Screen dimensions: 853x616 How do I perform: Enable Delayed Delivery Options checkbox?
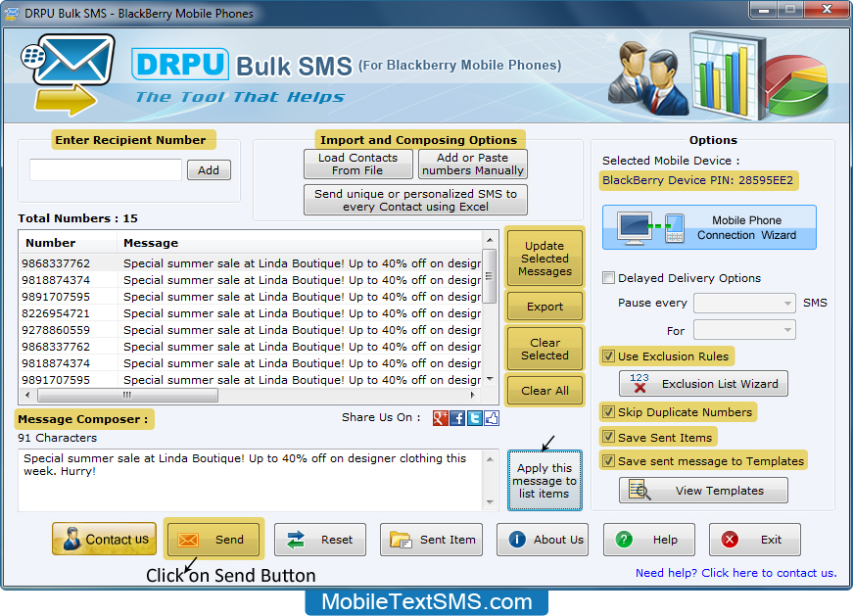[x=609, y=278]
